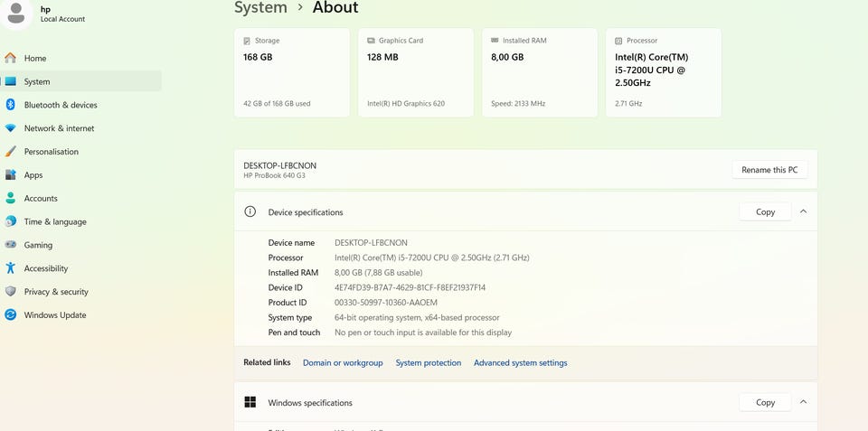868x431 pixels.
Task: Navigate to System in the breadcrumb
Action: click(260, 8)
